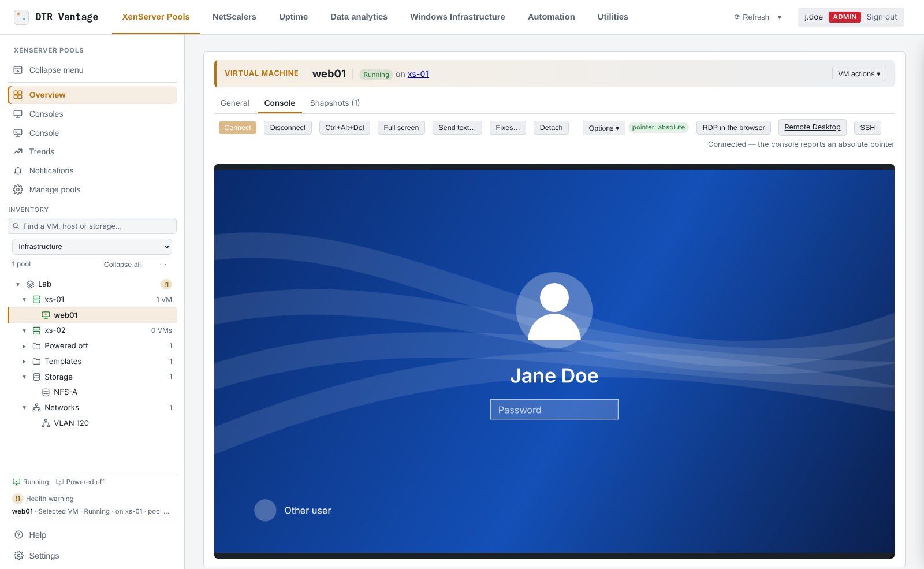Viewport: 924px width, 569px height.
Task: Expand the Templates folder
Action: tap(24, 362)
